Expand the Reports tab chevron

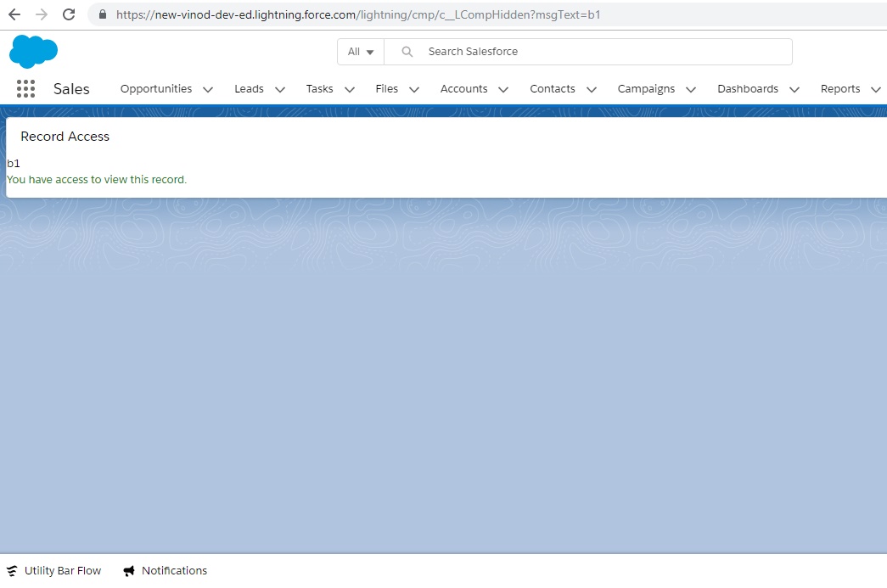click(x=876, y=89)
